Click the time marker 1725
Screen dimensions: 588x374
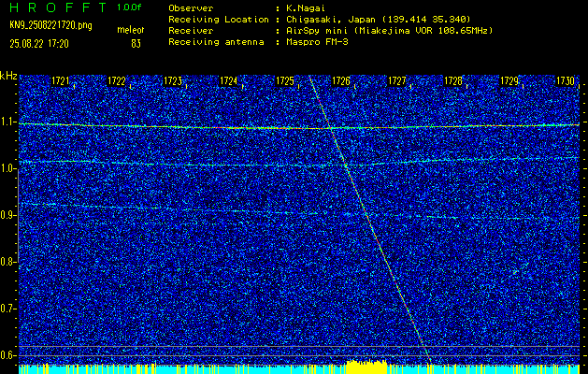pos(284,81)
